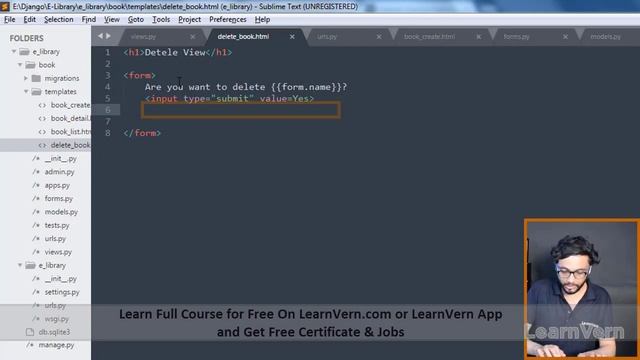
Task: Click the migrations folder icon
Action: pyautogui.click(x=36, y=78)
